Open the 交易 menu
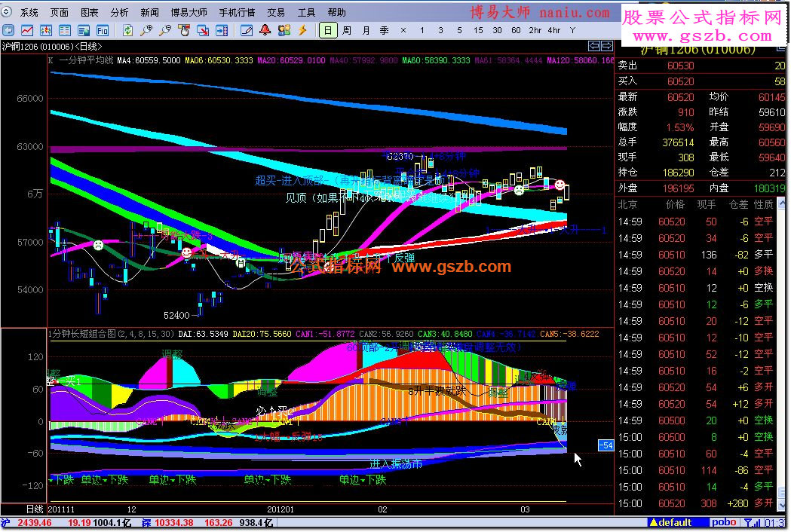Screen dimensions: 791x532 tap(275, 13)
